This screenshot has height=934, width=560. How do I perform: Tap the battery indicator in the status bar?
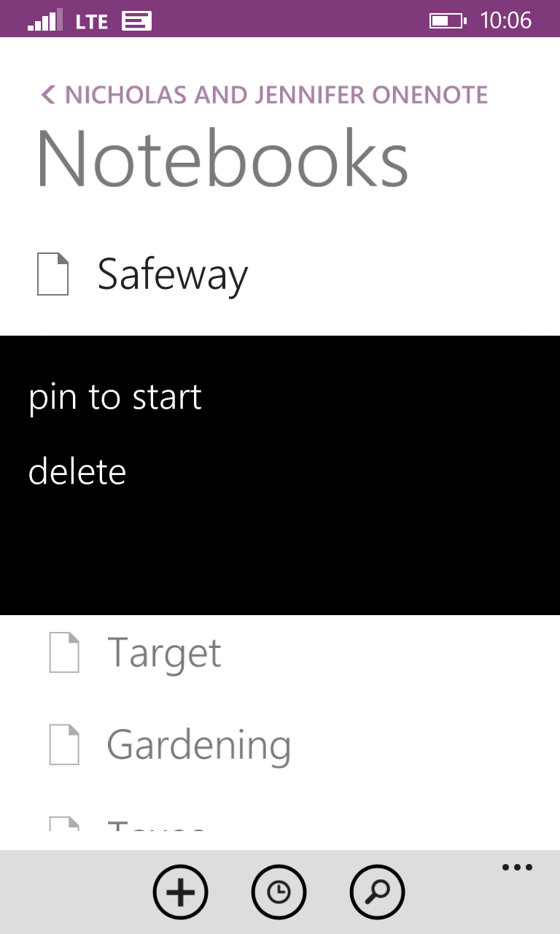coord(447,20)
